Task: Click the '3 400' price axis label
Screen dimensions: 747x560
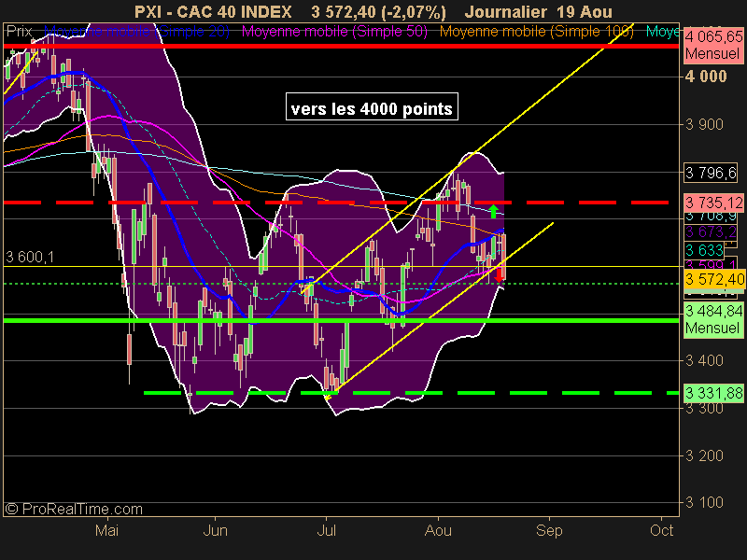Action: (704, 360)
